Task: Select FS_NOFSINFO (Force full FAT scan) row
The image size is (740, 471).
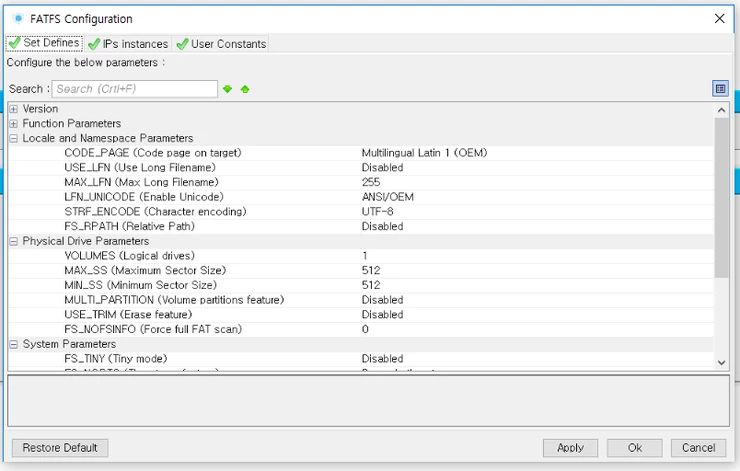Action: coord(361,329)
